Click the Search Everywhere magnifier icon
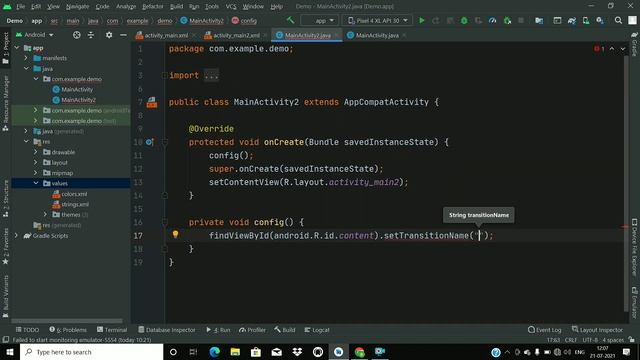 (x=618, y=20)
